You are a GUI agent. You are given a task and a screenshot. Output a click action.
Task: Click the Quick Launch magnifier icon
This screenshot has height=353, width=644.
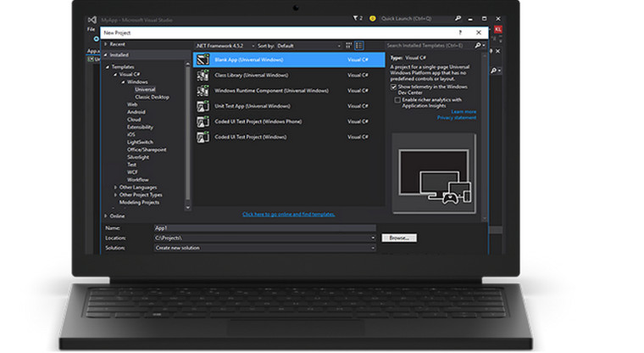(458, 18)
